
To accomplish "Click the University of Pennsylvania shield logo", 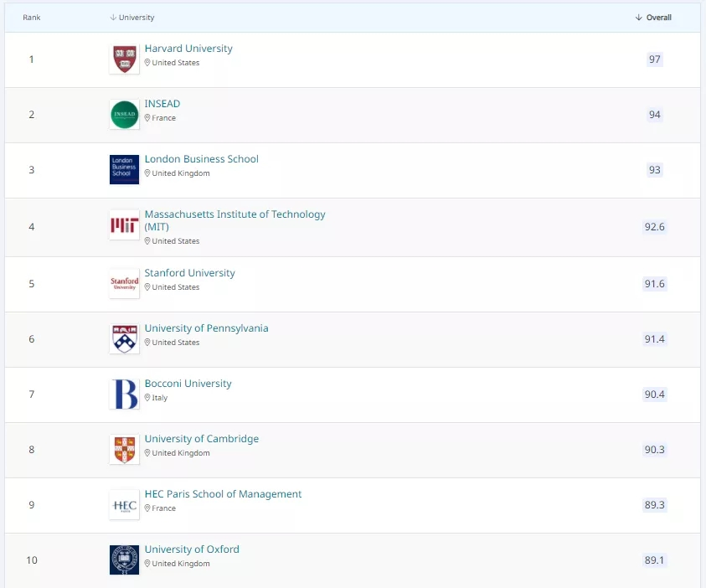I will pyautogui.click(x=124, y=338).
